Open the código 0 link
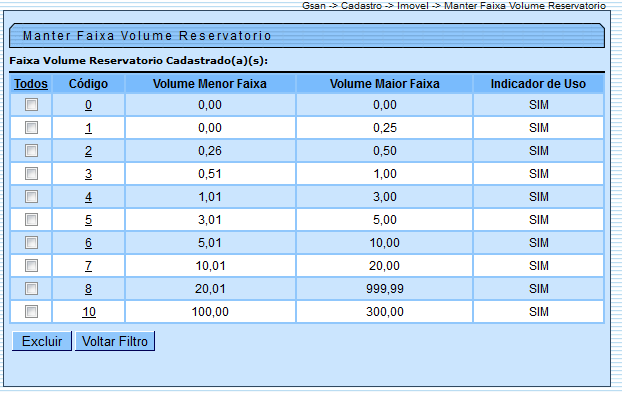This screenshot has height=393, width=622. click(x=88, y=105)
